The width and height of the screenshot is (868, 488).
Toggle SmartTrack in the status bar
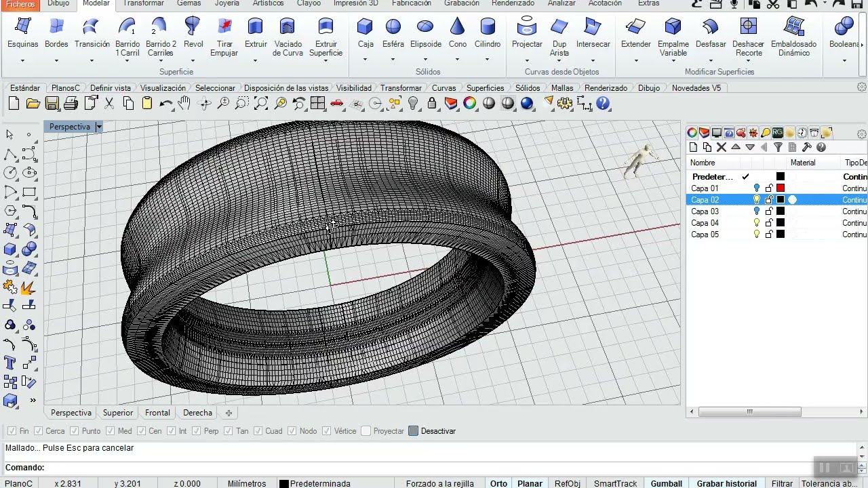pyautogui.click(x=615, y=483)
